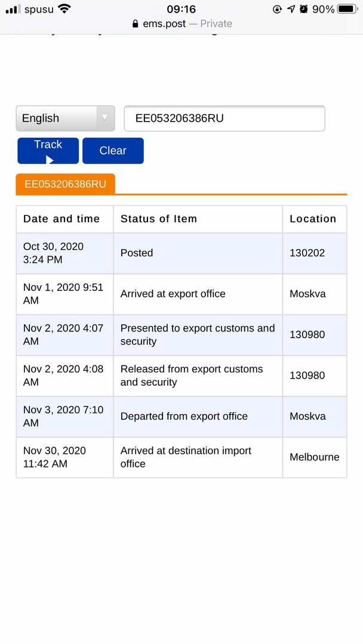Select the EE053206386RU result tab
The image size is (363, 644).
[65, 184]
